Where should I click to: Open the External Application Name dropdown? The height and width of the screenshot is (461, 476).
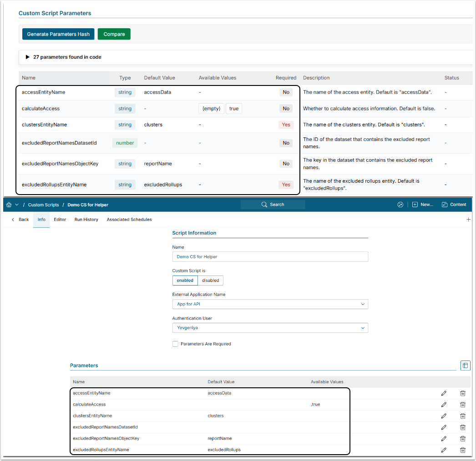coord(270,304)
